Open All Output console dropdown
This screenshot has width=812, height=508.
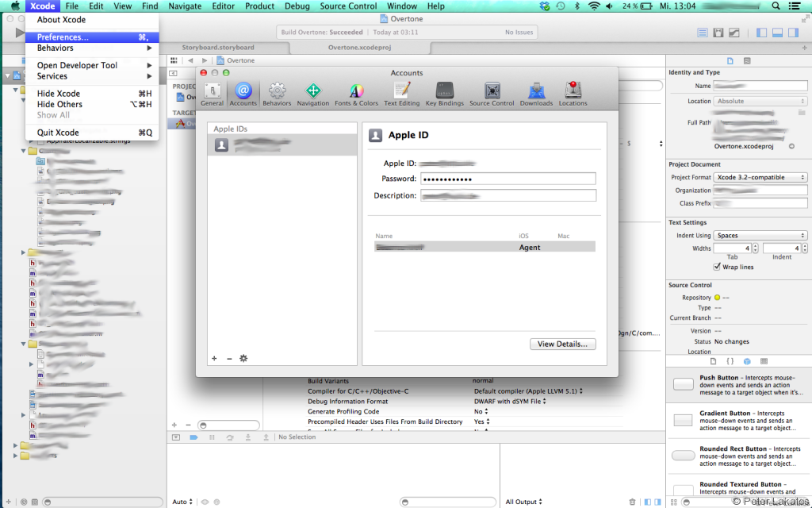click(x=523, y=502)
